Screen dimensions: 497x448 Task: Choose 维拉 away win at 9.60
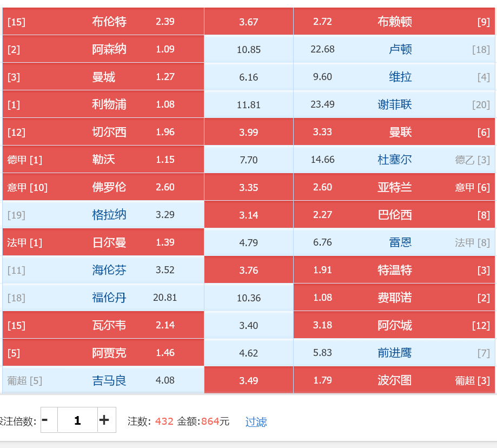(x=394, y=76)
